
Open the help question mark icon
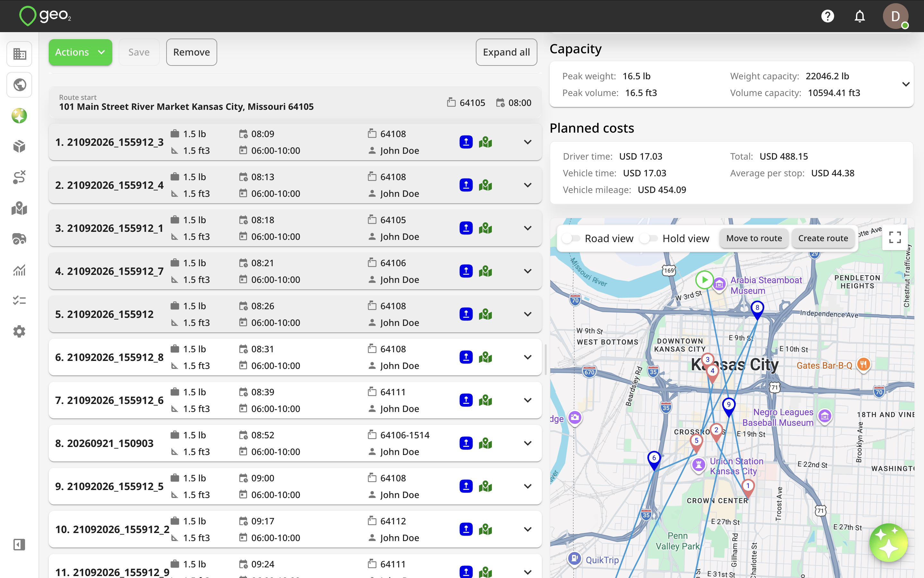pos(827,16)
